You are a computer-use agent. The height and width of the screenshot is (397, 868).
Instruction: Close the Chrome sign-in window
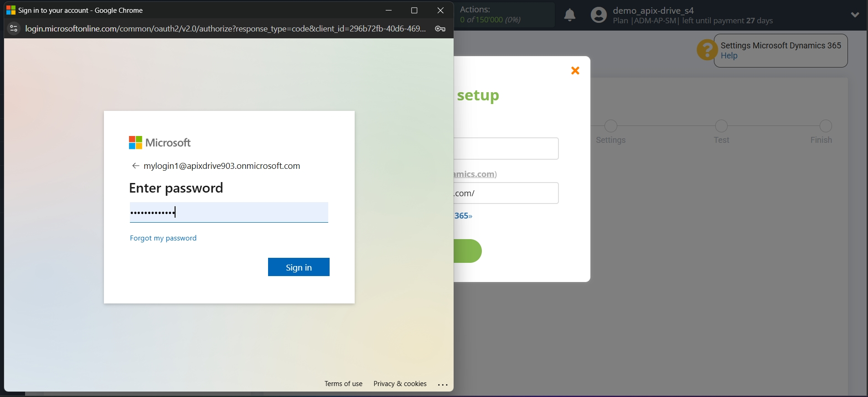click(440, 10)
